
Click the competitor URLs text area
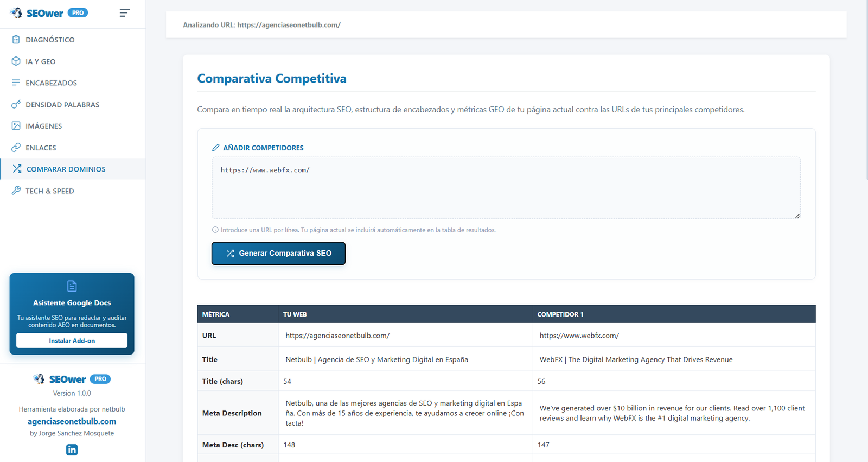[x=506, y=188]
